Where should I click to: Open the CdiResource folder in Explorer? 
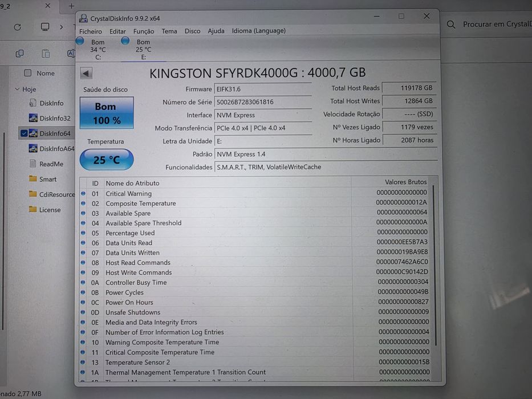pyautogui.click(x=51, y=194)
